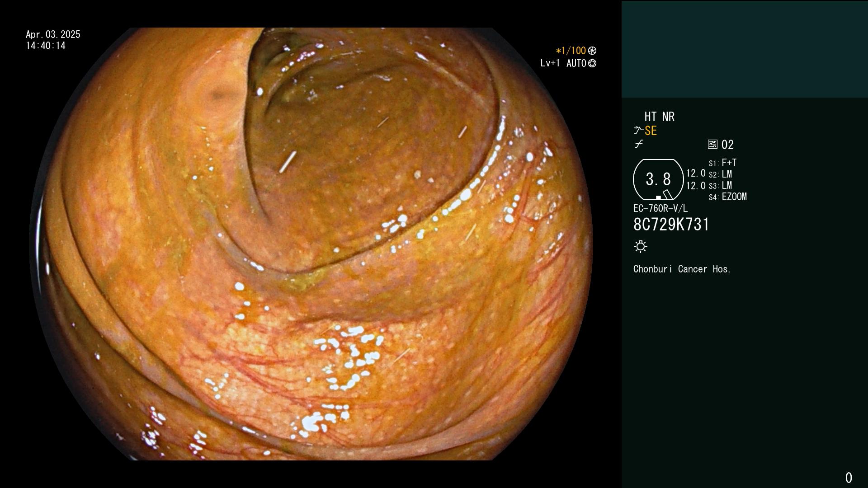Click the structure enhancement curve icon beside SE
Screen dimensions: 868x488
(x=638, y=131)
